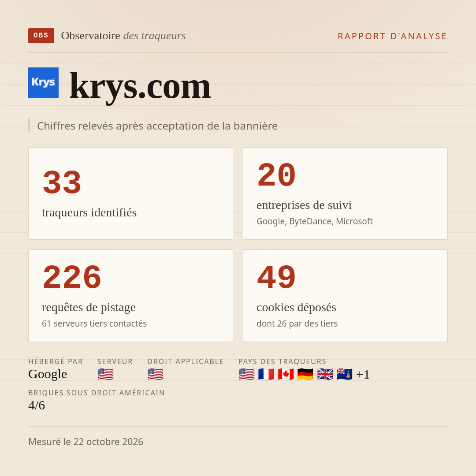Open the 33 traqueurs identifiés card
The image size is (476, 476).
coord(130,193)
